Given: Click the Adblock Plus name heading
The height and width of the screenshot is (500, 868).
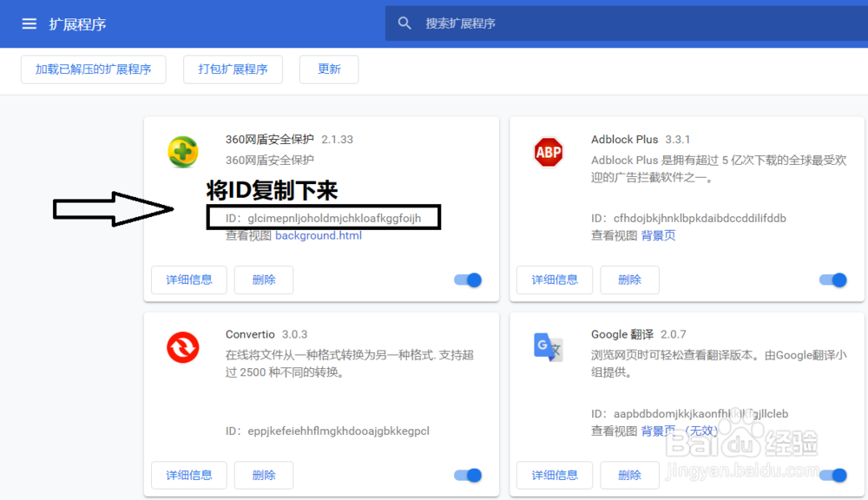Looking at the screenshot, I should click(x=624, y=140).
